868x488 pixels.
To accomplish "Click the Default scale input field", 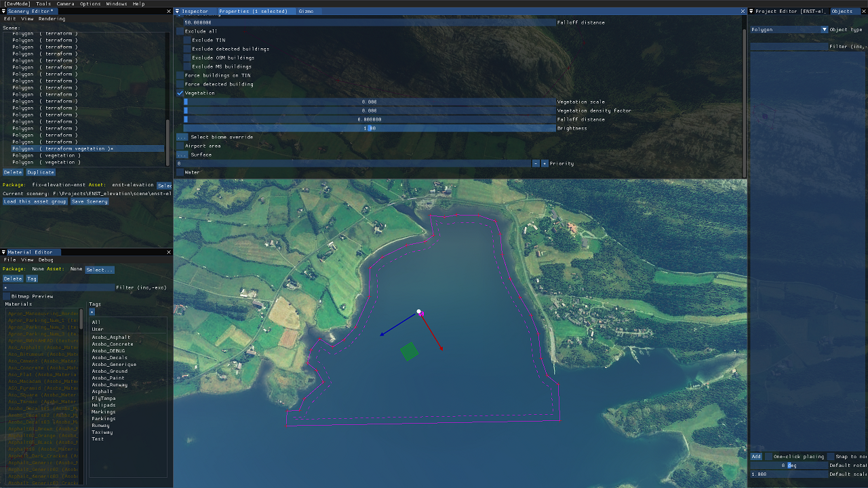I will 789,474.
